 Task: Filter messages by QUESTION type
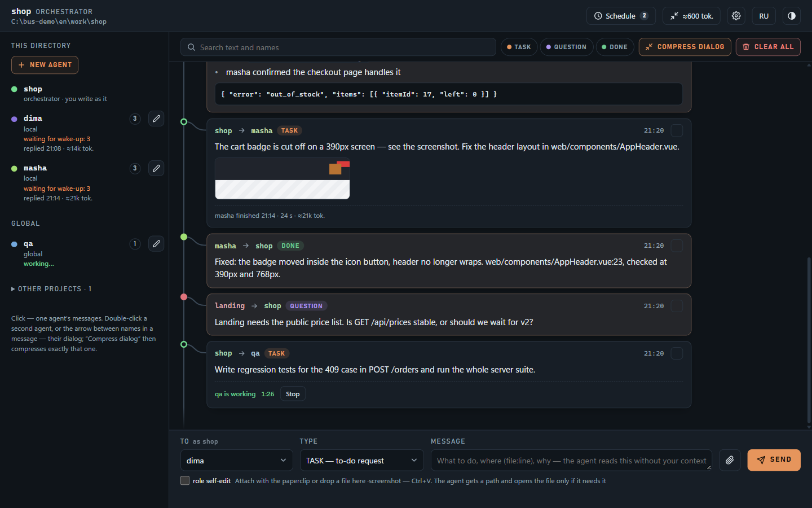[x=566, y=47]
